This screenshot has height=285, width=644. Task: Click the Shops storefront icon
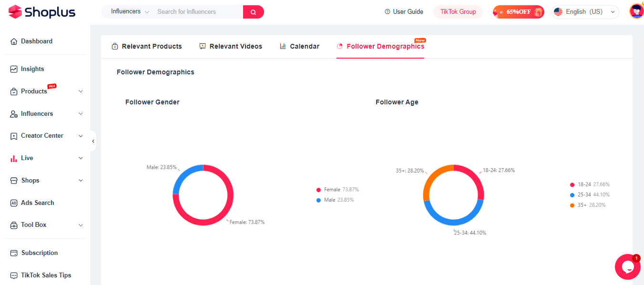pyautogui.click(x=14, y=181)
